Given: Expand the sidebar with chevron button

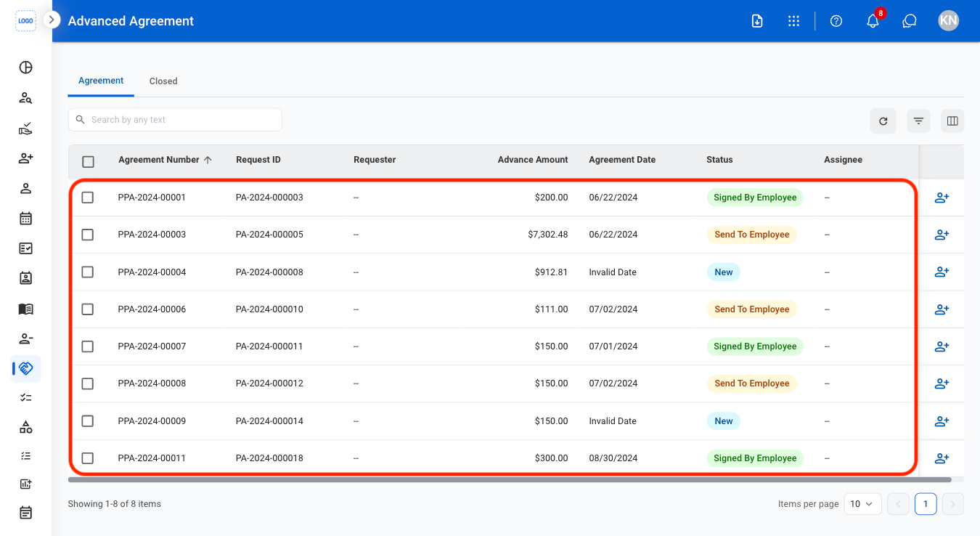Looking at the screenshot, I should (x=52, y=20).
